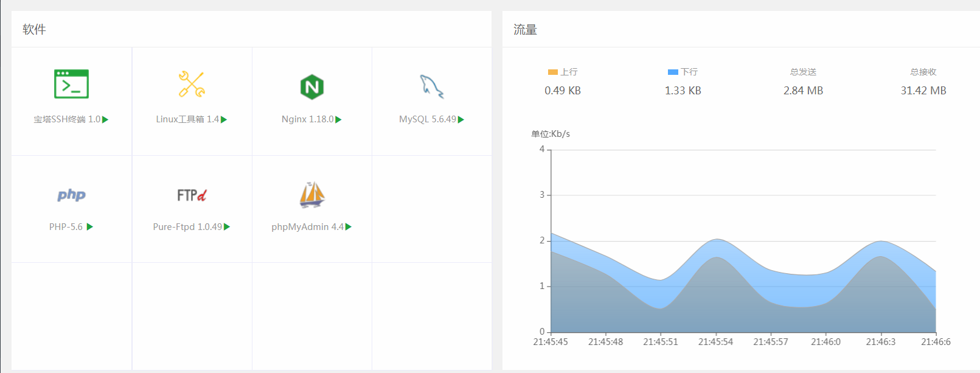The width and height of the screenshot is (980, 373).
Task: Click the green arrow next to Linux工具箱 1.4
Action: (224, 119)
